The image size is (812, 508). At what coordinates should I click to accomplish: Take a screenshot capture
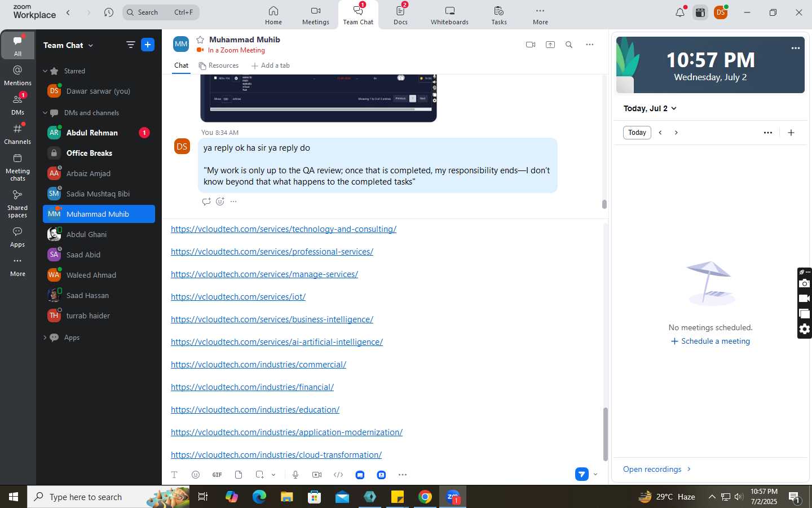(x=259, y=475)
